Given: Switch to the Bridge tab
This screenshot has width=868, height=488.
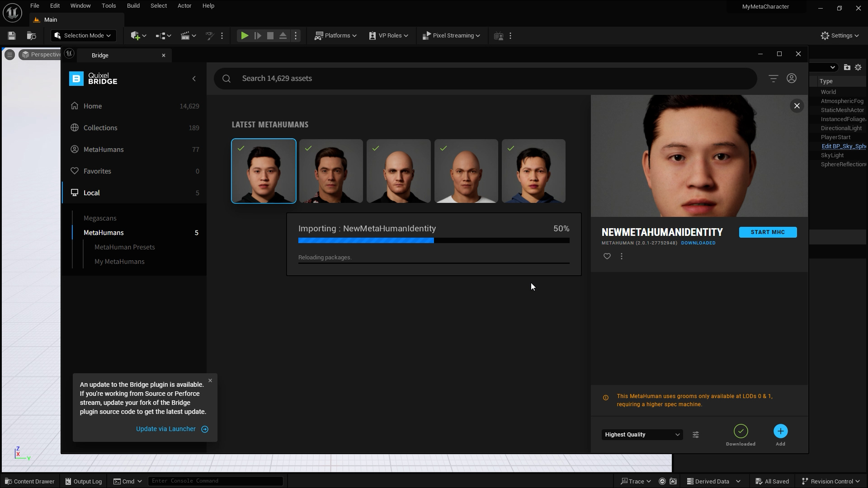Looking at the screenshot, I should coord(99,55).
